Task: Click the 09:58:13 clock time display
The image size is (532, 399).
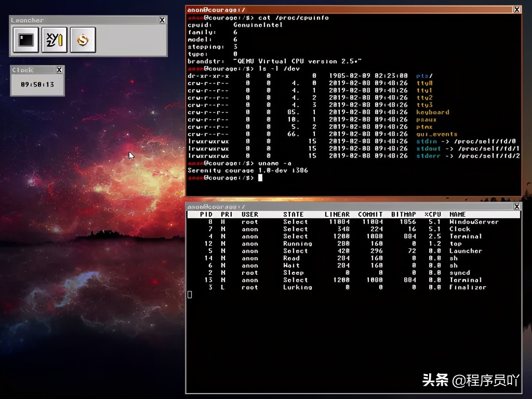Action: (37, 84)
